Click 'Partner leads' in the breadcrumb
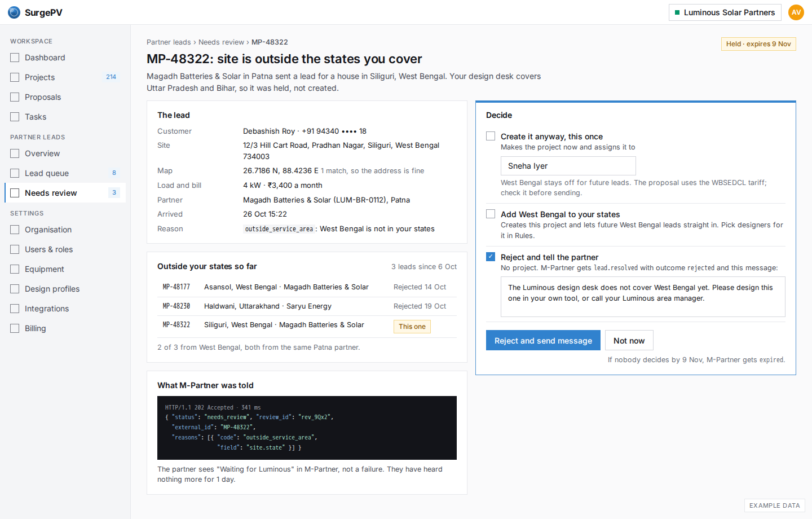 pyautogui.click(x=169, y=42)
